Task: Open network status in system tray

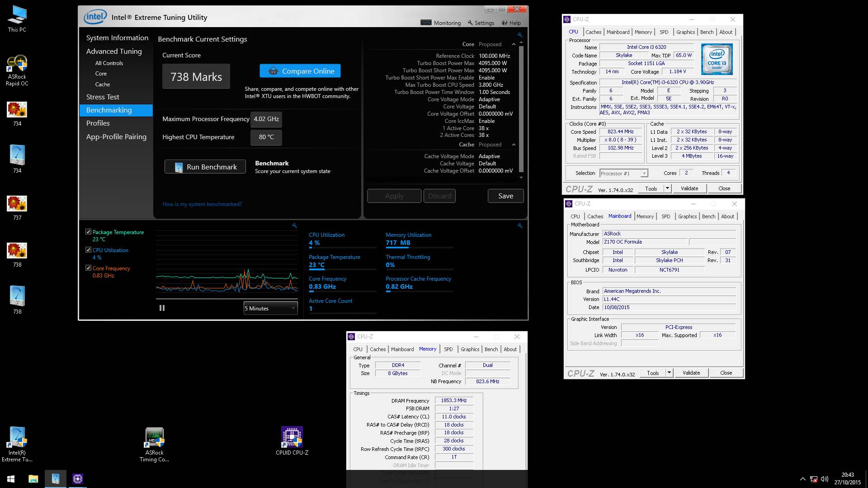Action: [813, 479]
